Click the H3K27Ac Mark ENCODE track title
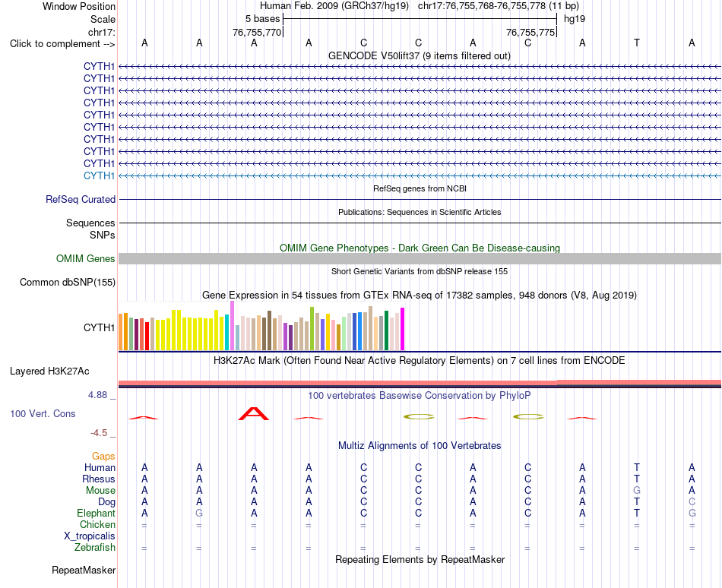Screen dimensions: 722x588 pos(420,360)
